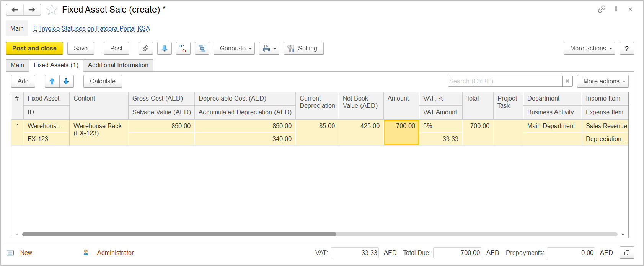Select the Main Department cell

[x=553, y=126]
